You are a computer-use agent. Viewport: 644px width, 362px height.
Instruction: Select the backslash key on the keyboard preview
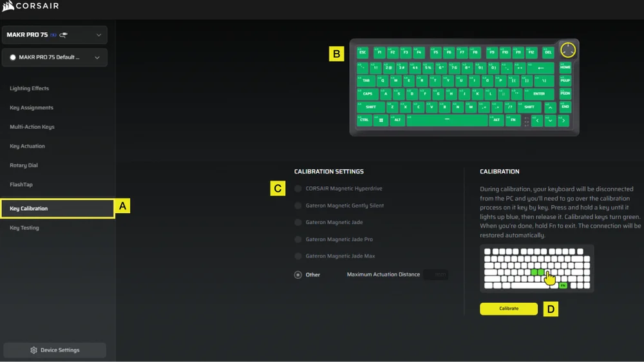(544, 81)
